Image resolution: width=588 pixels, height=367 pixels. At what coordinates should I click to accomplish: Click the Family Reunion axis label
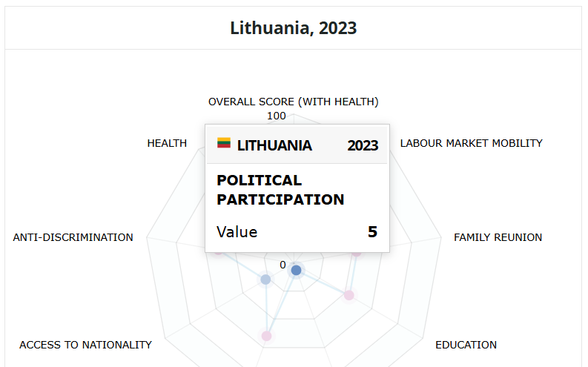coord(498,237)
